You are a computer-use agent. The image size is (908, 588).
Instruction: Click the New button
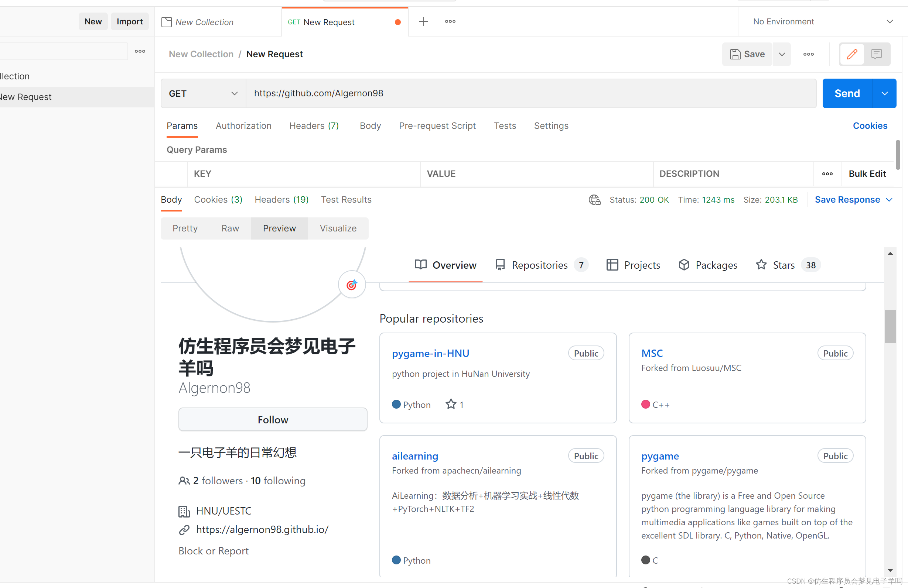pos(93,22)
